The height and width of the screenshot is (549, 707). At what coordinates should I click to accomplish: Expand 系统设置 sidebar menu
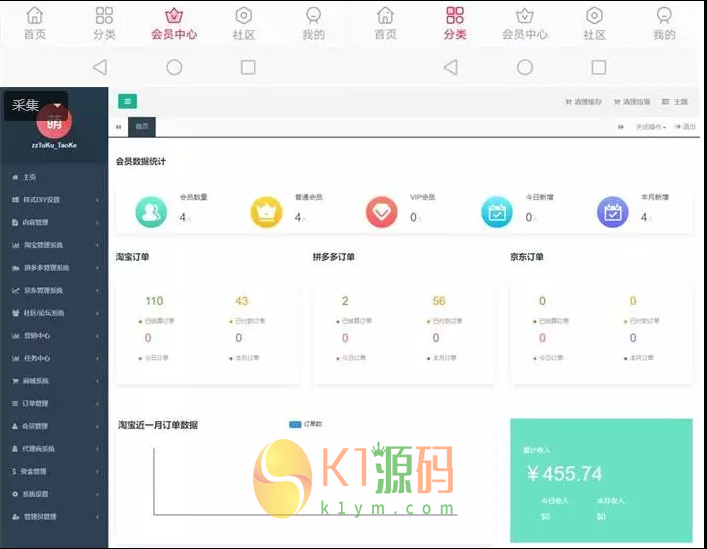[x=54, y=494]
